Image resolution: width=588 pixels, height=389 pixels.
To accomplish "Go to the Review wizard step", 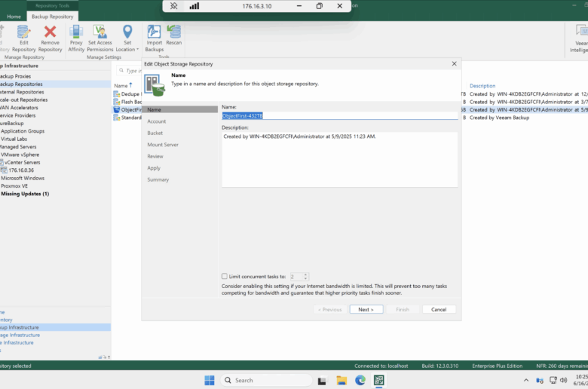I will click(x=155, y=156).
